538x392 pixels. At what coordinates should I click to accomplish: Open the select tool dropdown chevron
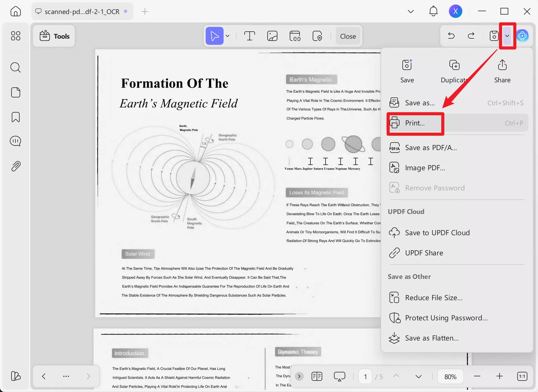tap(228, 36)
